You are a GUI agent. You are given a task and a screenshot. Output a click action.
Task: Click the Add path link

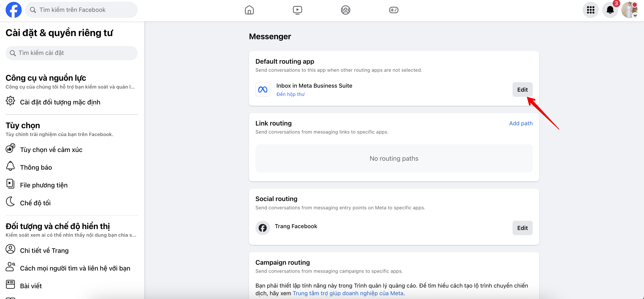[520, 123]
